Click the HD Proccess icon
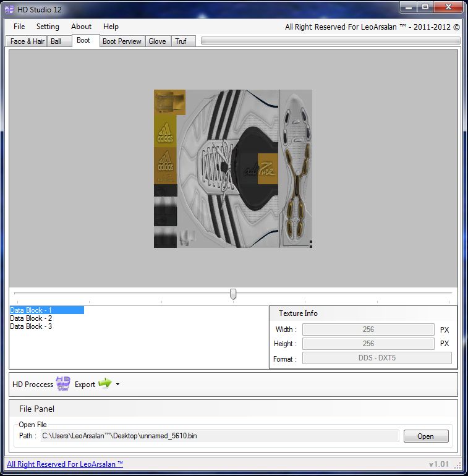Image resolution: width=468 pixels, height=476 pixels. [x=63, y=384]
